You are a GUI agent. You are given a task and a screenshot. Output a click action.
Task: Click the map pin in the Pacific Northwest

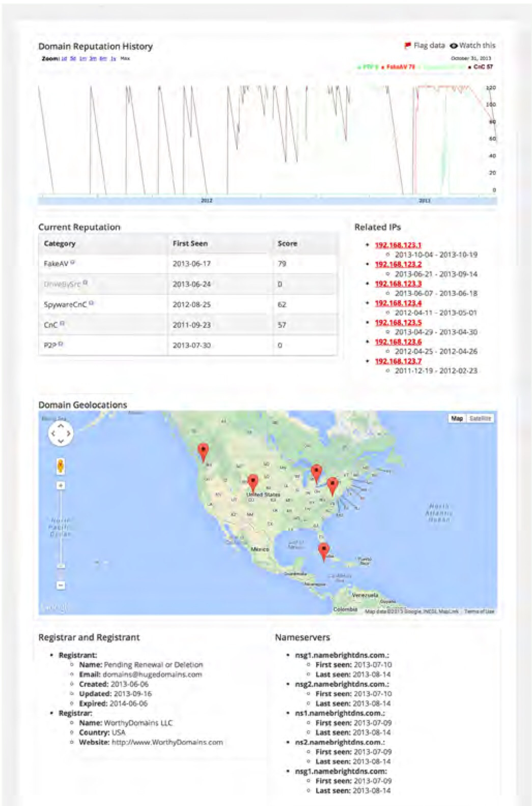(x=203, y=451)
